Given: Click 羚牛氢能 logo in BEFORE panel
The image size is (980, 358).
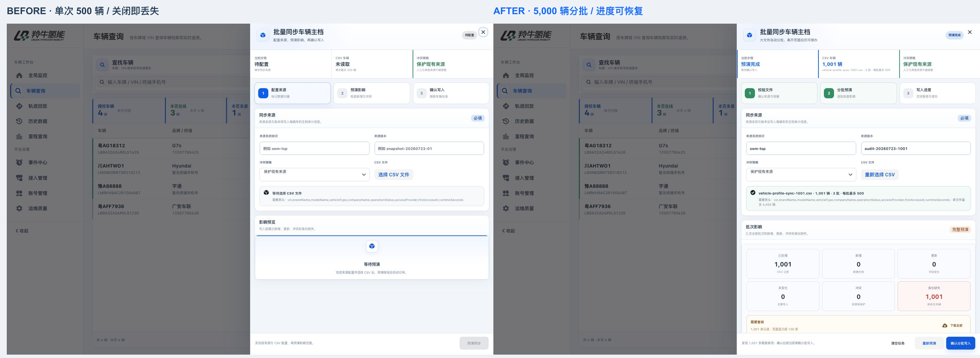Looking at the screenshot, I should click(40, 35).
